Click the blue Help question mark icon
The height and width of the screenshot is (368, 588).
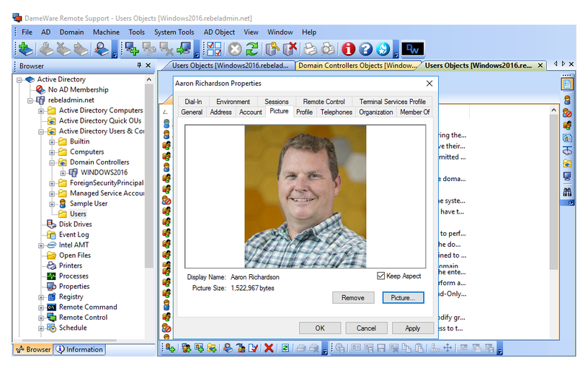[x=365, y=49]
